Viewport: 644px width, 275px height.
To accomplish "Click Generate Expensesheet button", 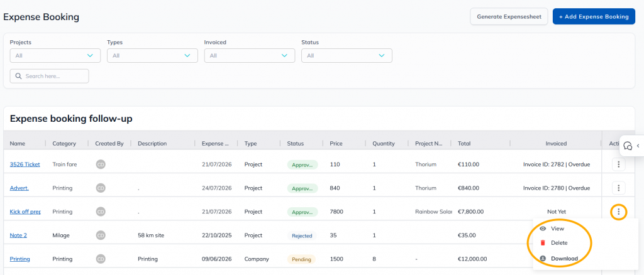I will [x=509, y=17].
